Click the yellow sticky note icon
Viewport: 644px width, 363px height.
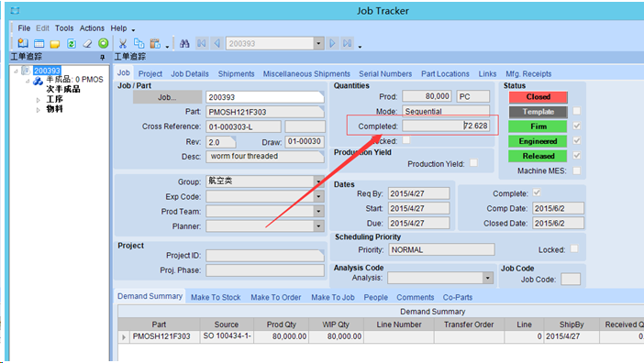55,44
